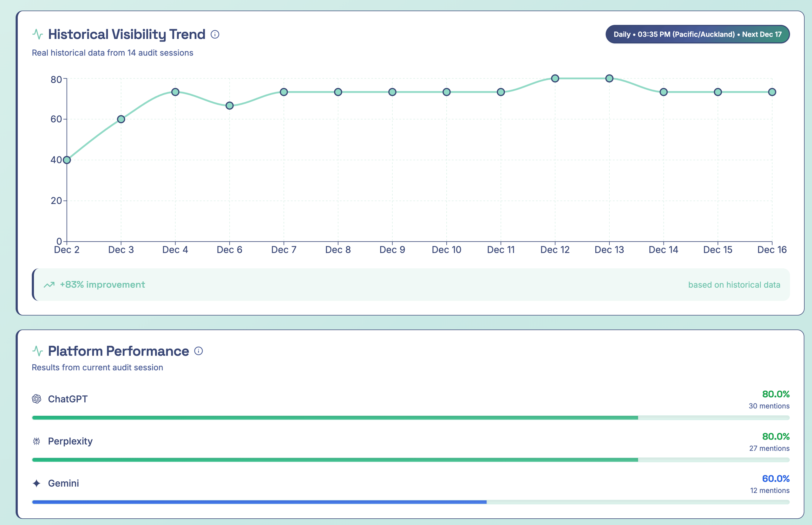Screen dimensions: 812x525
Task: Click the Gemini blue progress bar
Action: (x=259, y=502)
